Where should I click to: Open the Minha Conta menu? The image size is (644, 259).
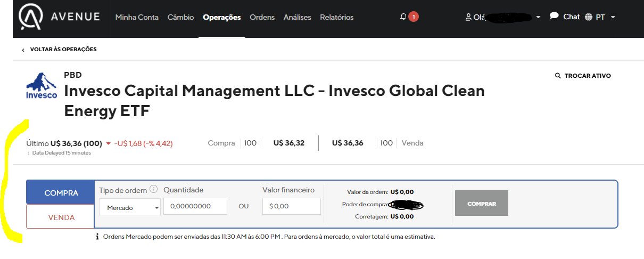click(137, 17)
